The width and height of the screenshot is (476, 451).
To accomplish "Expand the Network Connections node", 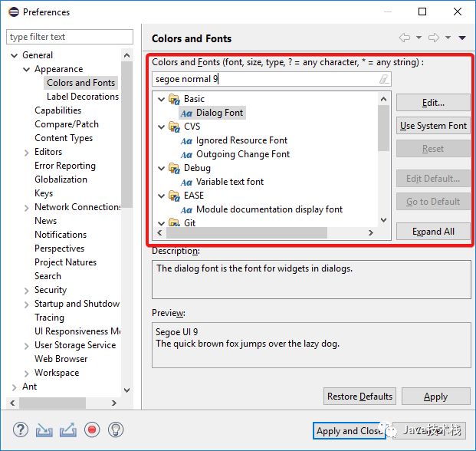I will click(26, 208).
